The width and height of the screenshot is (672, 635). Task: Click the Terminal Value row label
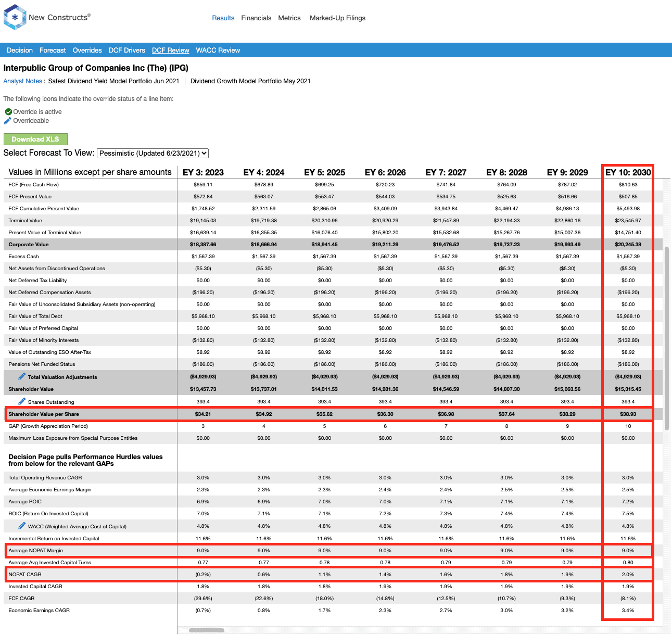point(26,221)
